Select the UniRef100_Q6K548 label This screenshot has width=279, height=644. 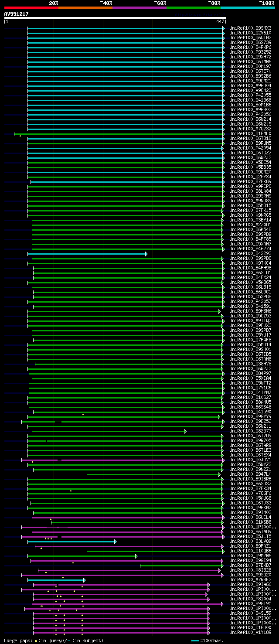(250, 229)
